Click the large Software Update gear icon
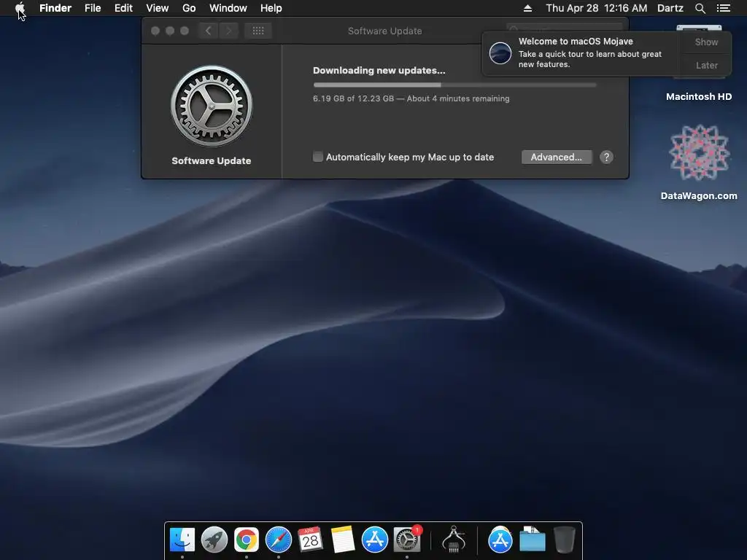This screenshot has height=560, width=747. pos(212,106)
